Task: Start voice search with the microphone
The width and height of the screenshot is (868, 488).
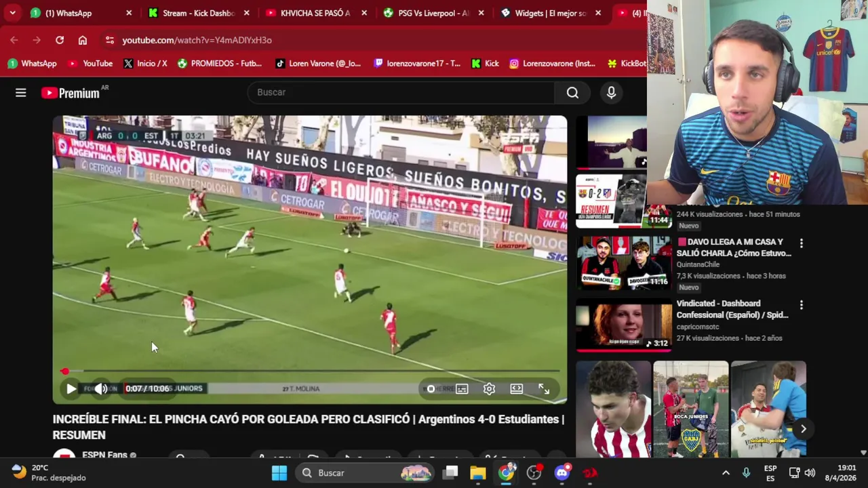Action: pos(611,93)
